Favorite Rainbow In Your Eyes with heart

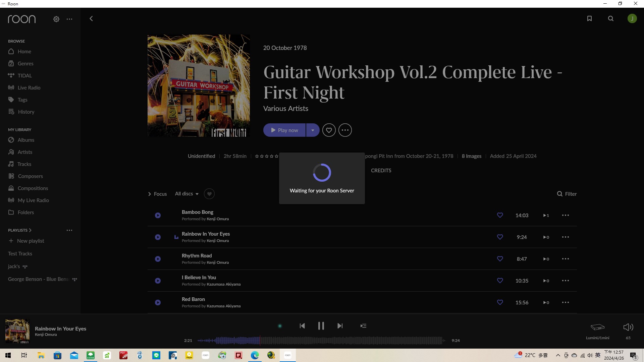click(x=500, y=237)
